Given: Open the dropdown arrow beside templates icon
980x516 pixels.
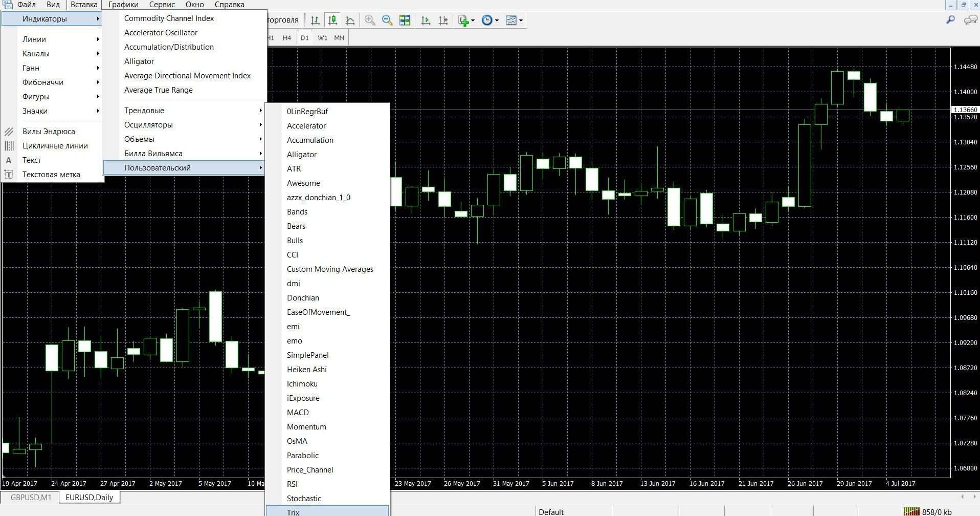Looking at the screenshot, I should pyautogui.click(x=521, y=20).
